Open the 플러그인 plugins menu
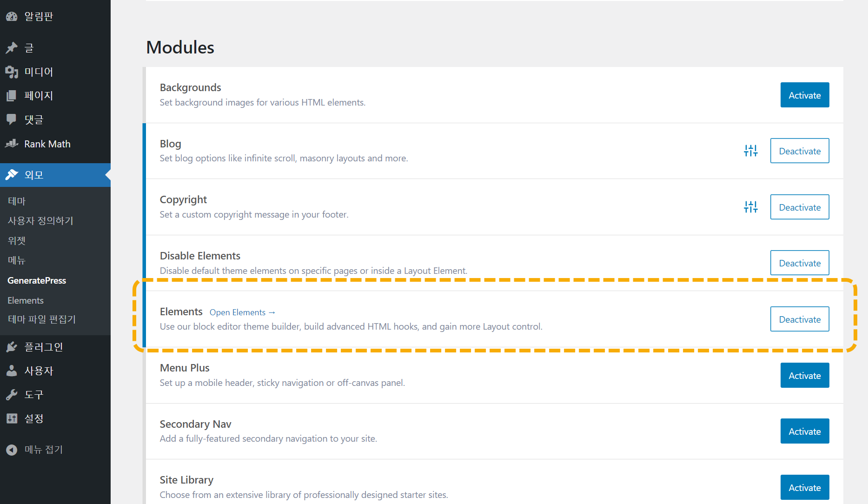Screen dimensions: 868x504 [55, 347]
